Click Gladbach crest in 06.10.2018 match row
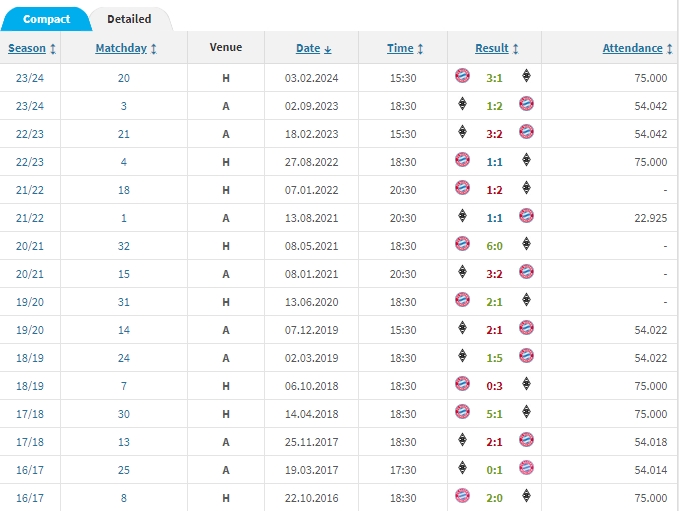679x511 pixels. click(526, 384)
